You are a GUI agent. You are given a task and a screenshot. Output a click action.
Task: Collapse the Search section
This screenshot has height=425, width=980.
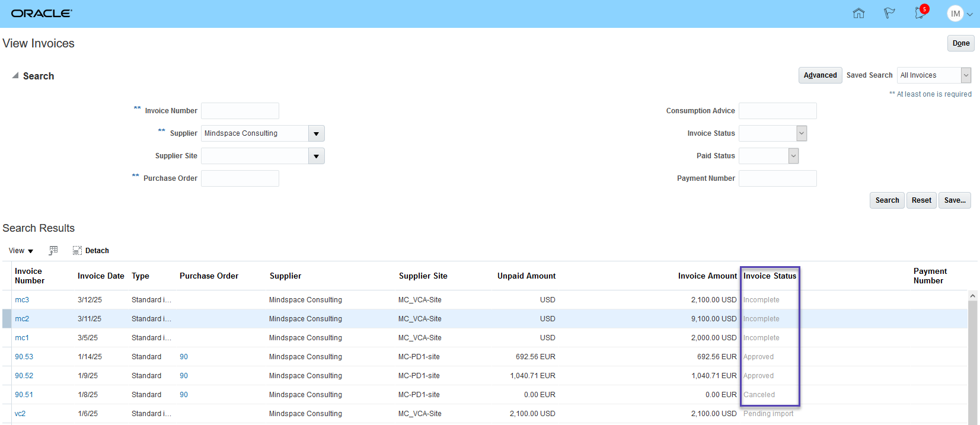pyautogui.click(x=15, y=76)
